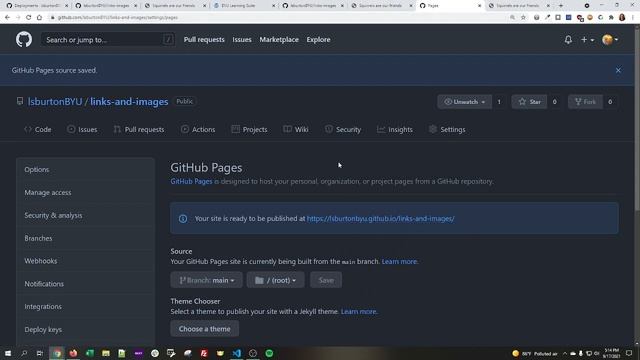Image resolution: width=640 pixels, height=360 pixels.
Task: Click Marketplace in the top navigation
Action: 279,40
